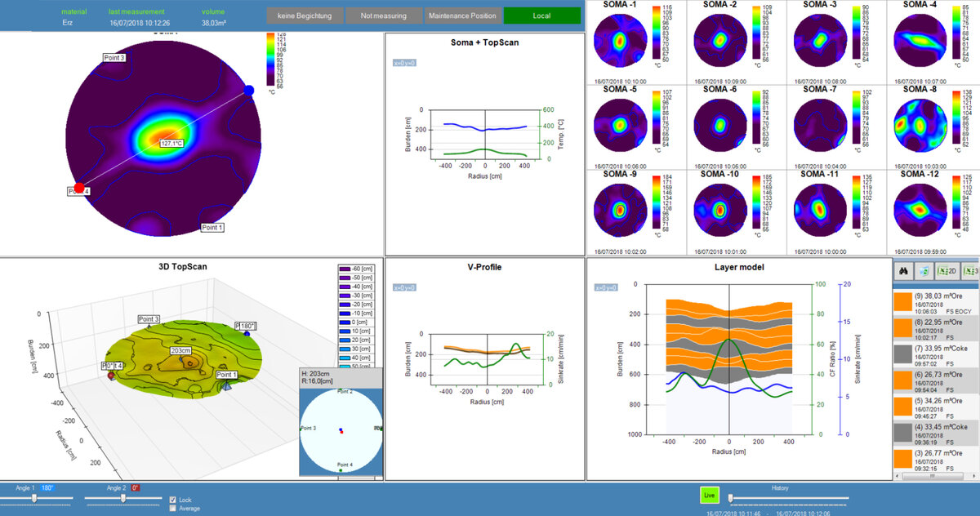Click the Angle 1 slider handle
Screen dimensions: 980x516
35,496
